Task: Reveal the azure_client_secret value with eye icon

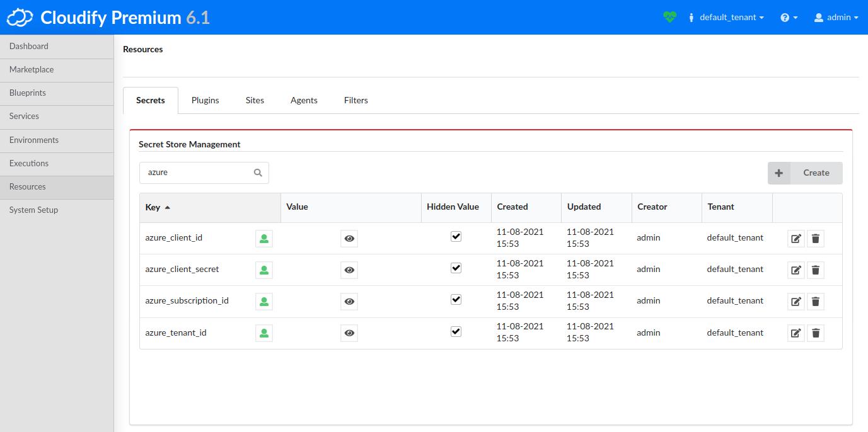Action: pos(349,270)
